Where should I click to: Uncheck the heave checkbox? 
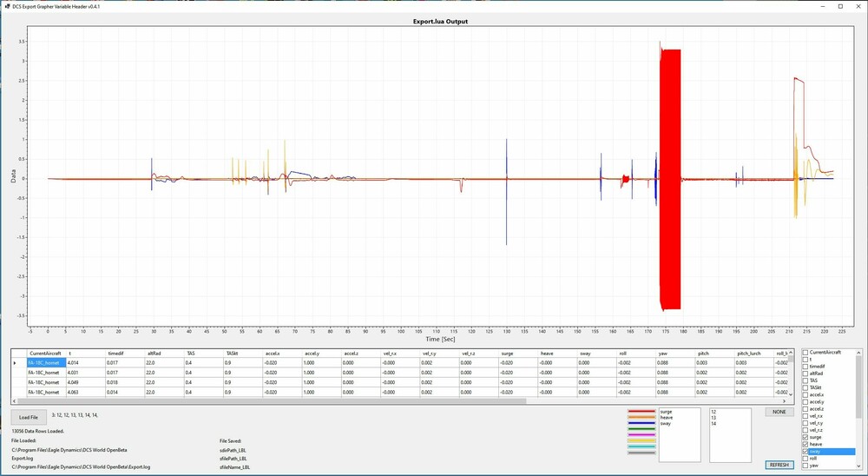[x=805, y=445]
